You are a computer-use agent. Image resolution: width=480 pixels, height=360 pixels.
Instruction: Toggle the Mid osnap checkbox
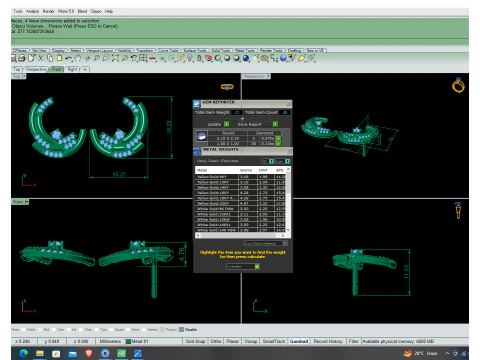[40, 330]
